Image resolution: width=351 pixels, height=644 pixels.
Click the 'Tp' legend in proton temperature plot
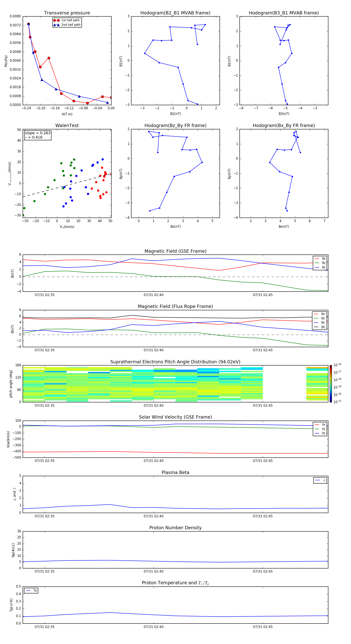(31, 591)
